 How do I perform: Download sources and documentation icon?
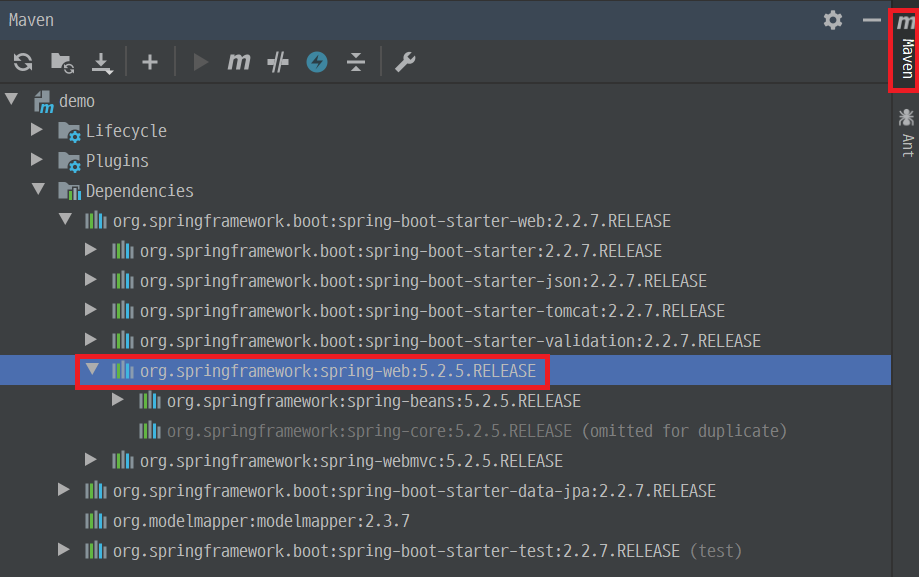102,63
